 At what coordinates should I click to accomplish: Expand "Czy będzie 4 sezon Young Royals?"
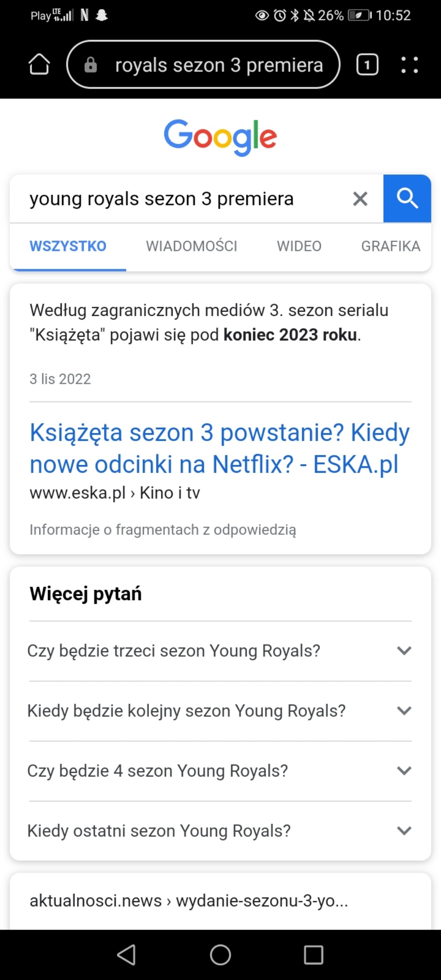[x=220, y=771]
